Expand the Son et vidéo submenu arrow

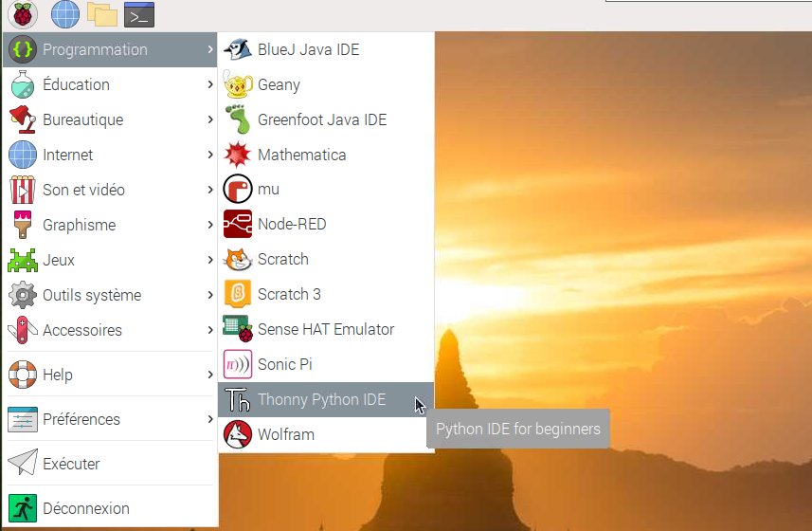click(209, 190)
